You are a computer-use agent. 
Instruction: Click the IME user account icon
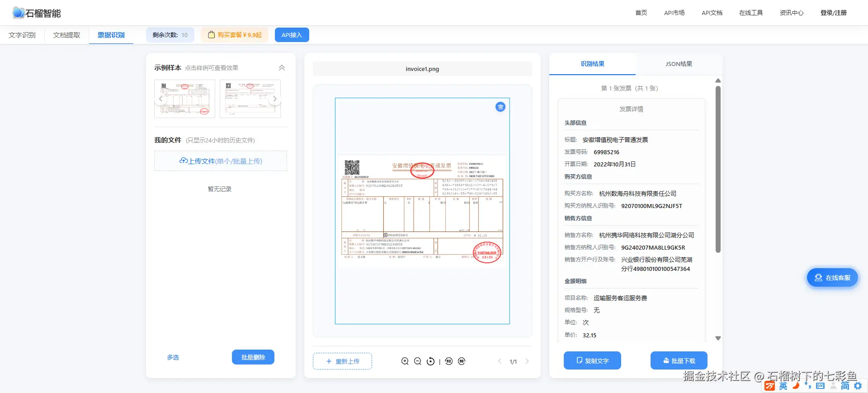(x=833, y=386)
